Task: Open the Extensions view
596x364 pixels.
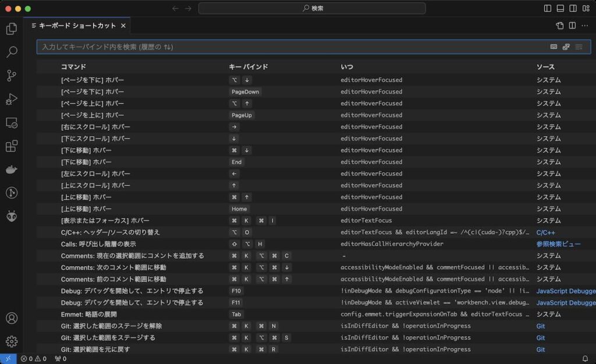Action: (x=12, y=146)
